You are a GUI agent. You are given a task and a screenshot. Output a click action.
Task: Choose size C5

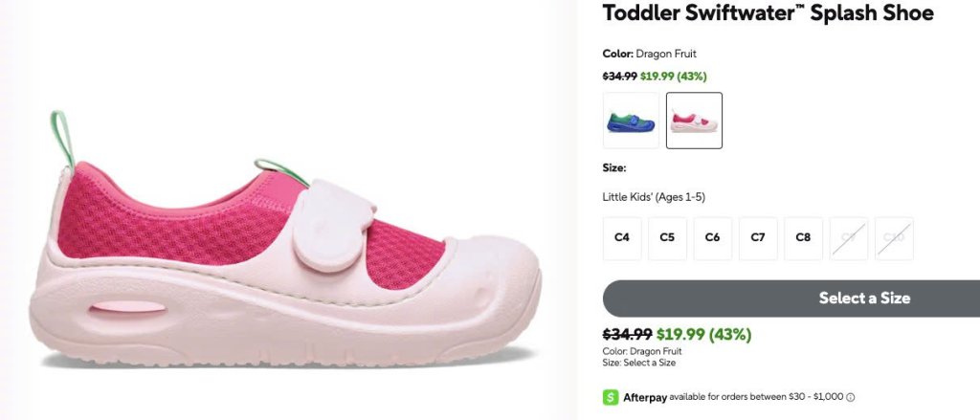pyautogui.click(x=667, y=238)
